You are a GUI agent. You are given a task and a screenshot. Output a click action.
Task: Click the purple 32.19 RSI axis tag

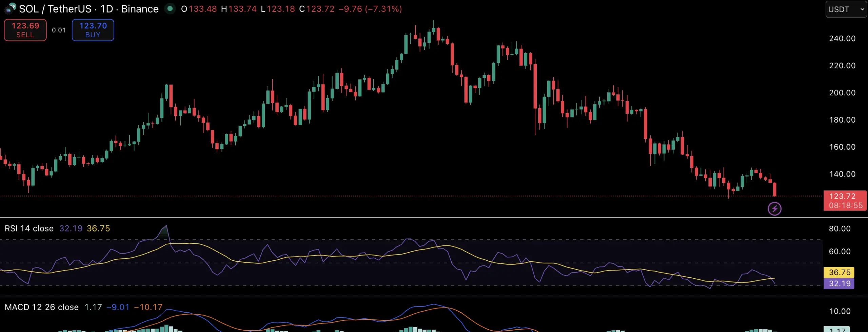pyautogui.click(x=839, y=284)
